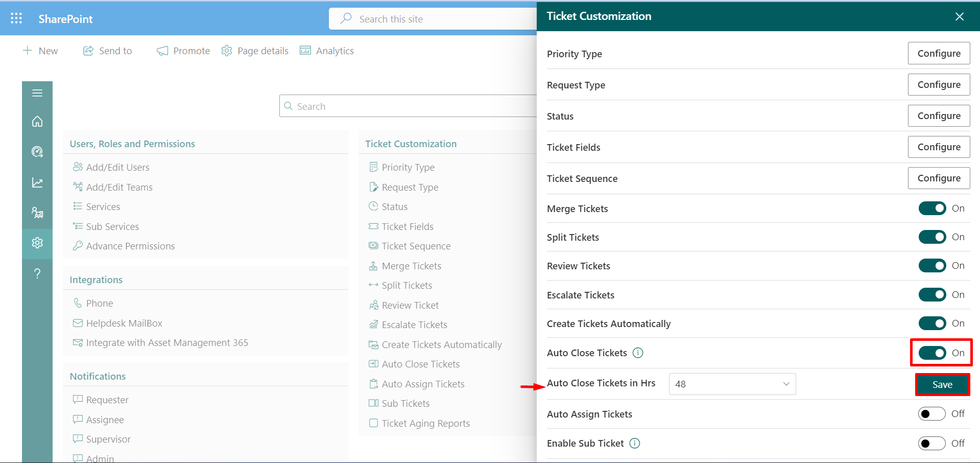Viewport: 980px width, 463px height.
Task: Toggle Create Tickets Automatically switch
Action: point(933,323)
